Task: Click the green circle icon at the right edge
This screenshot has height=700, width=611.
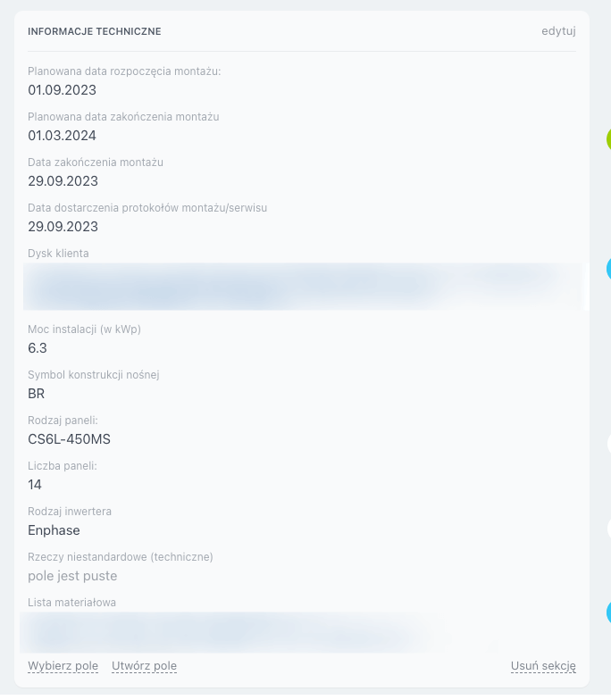Action: [608, 138]
